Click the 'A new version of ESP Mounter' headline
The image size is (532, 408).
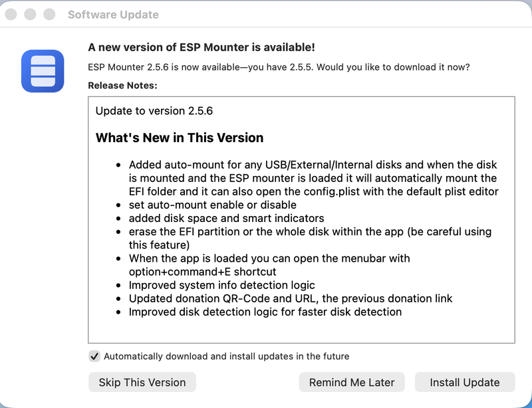coord(201,47)
